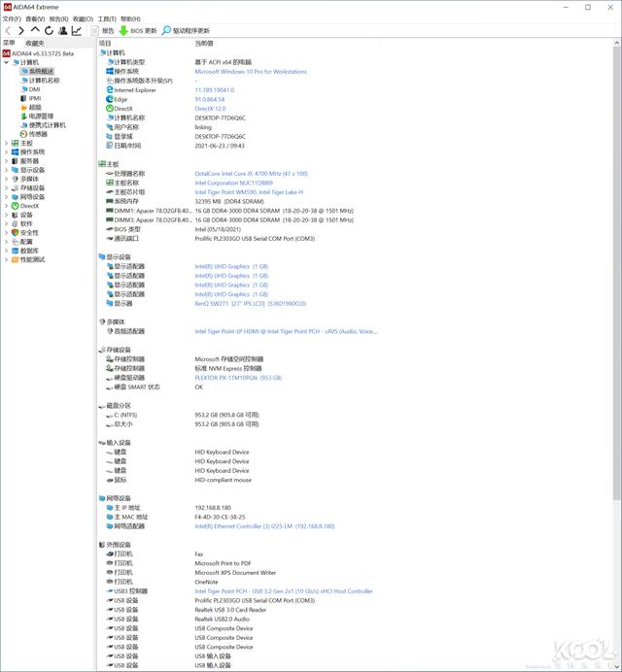Open the DirectX 12.0 link
This screenshot has height=672, width=622.
[210, 109]
